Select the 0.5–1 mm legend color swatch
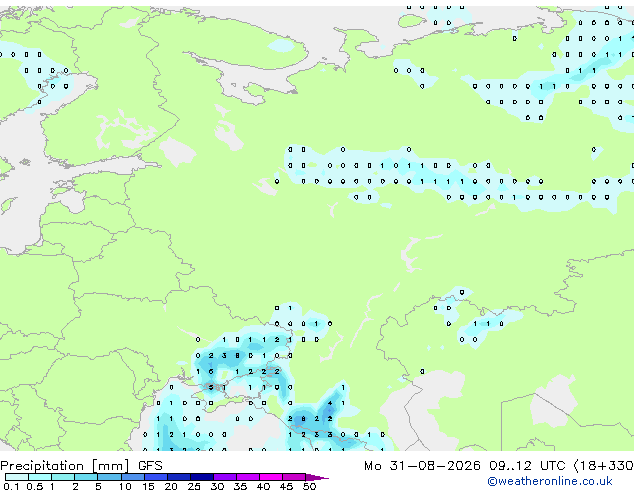 (x=40, y=477)
